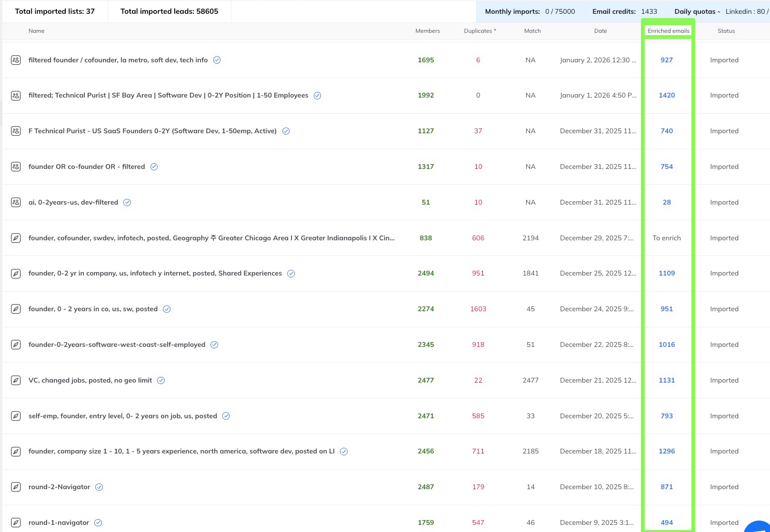Open enriched emails count 1109
The image size is (770, 532).
(x=667, y=273)
